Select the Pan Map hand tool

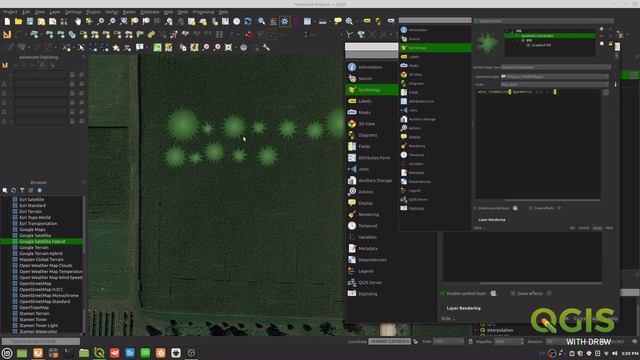point(78,21)
